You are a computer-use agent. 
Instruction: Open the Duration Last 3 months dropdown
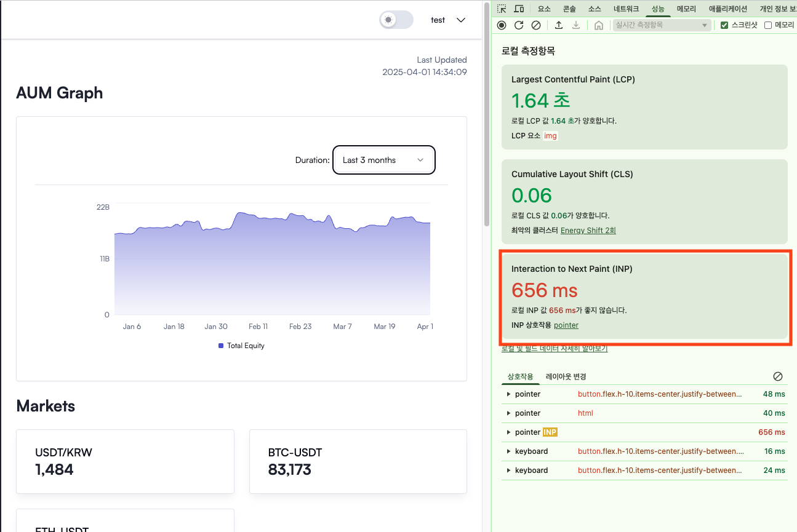click(x=384, y=160)
